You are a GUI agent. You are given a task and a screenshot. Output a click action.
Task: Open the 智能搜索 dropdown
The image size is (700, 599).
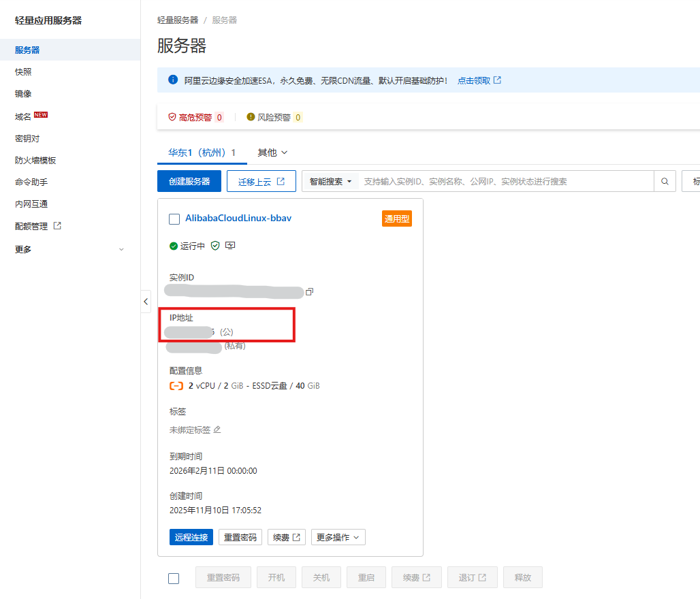[330, 181]
